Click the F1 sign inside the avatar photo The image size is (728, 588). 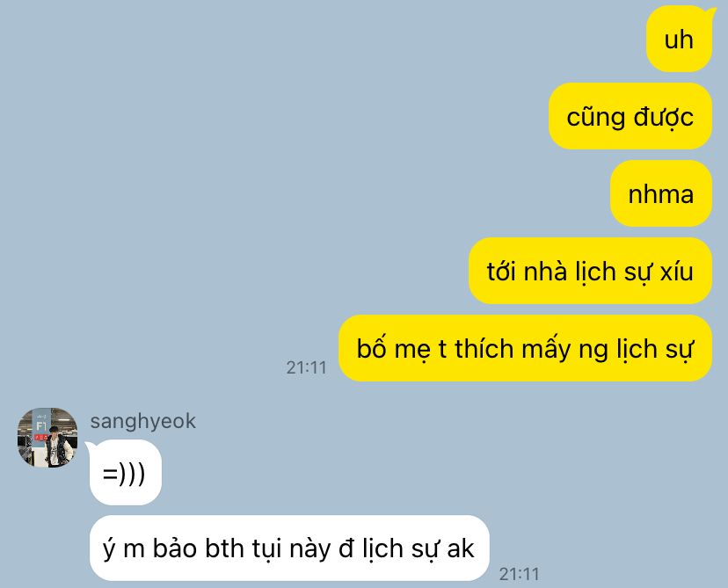[41, 426]
